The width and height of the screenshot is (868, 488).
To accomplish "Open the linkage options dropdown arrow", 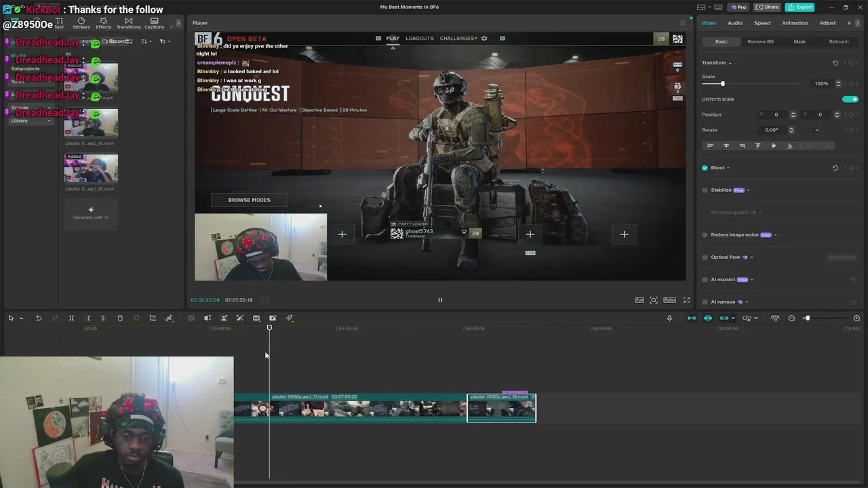I will pyautogui.click(x=733, y=318).
